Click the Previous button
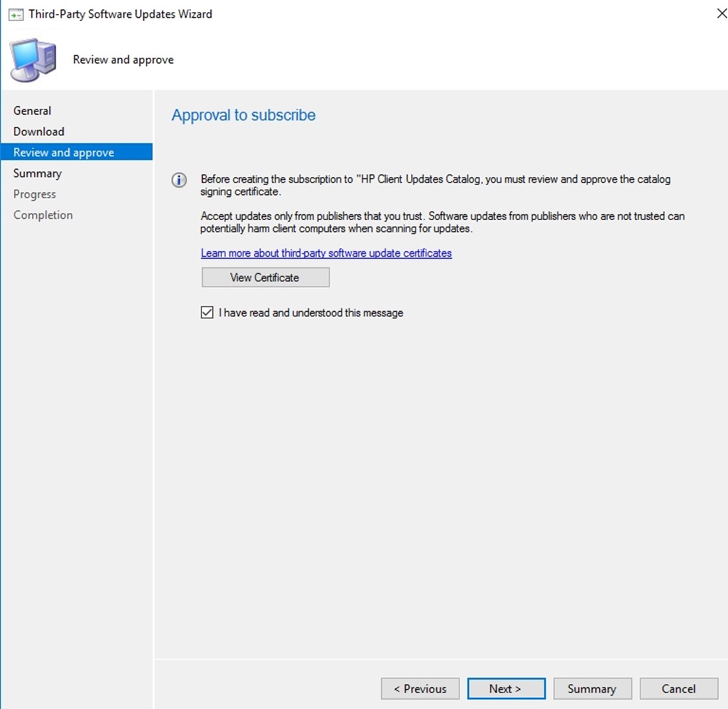728x709 pixels. click(x=420, y=688)
